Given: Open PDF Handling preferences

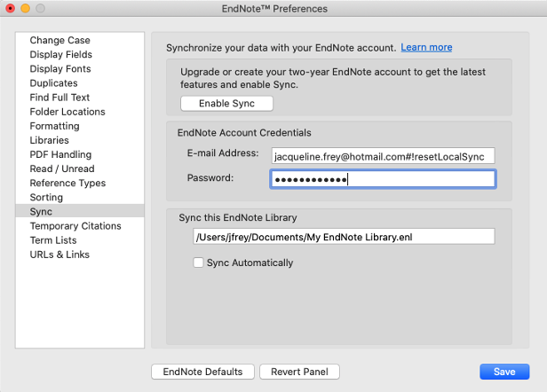Looking at the screenshot, I should 62,154.
